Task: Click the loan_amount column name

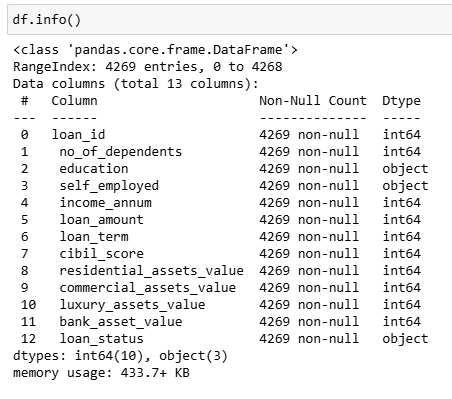Action: coord(101,220)
